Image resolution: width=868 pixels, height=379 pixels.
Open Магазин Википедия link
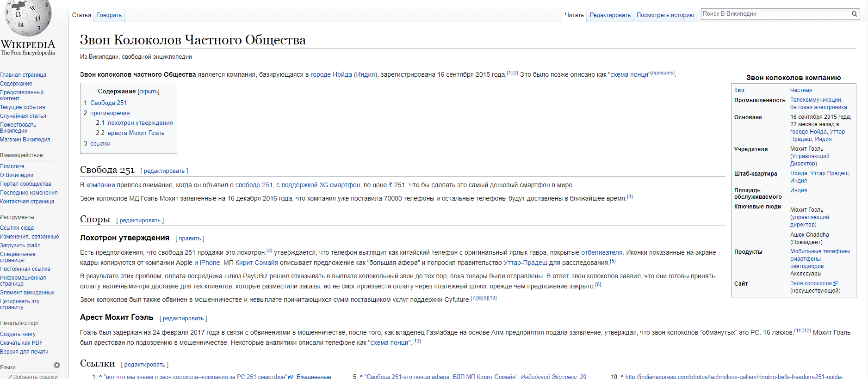(25, 140)
